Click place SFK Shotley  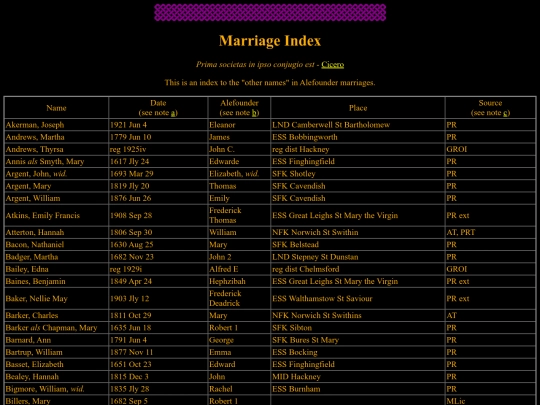coord(294,174)
